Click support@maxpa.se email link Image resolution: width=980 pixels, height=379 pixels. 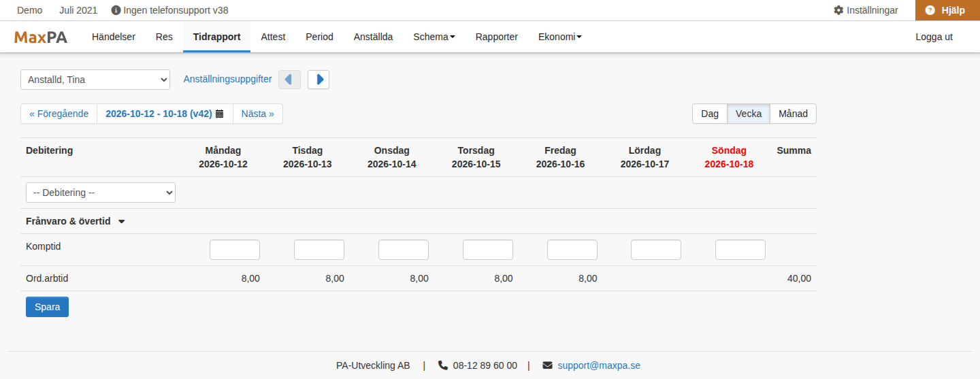599,365
